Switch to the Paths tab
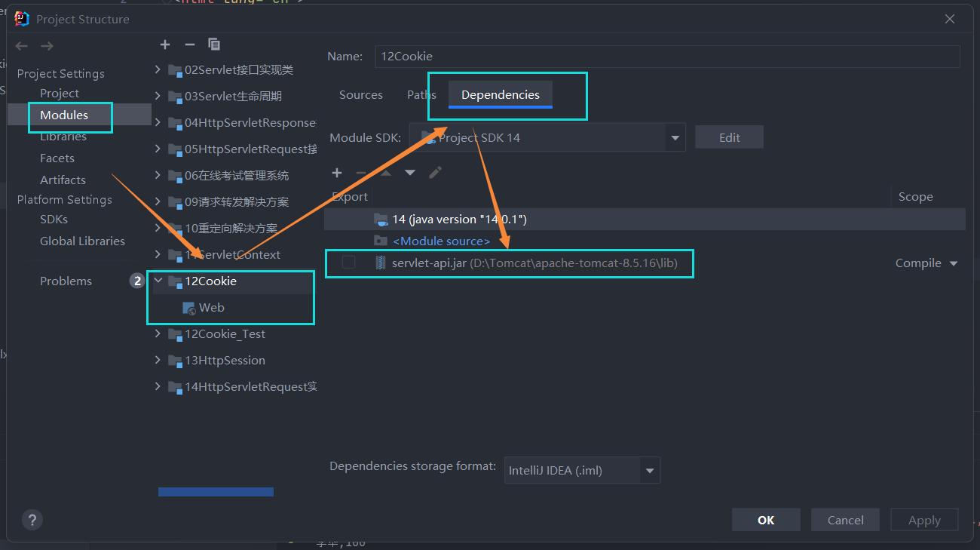 (x=421, y=94)
